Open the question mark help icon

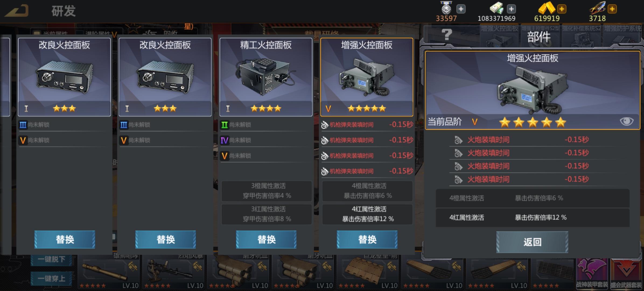click(x=447, y=34)
